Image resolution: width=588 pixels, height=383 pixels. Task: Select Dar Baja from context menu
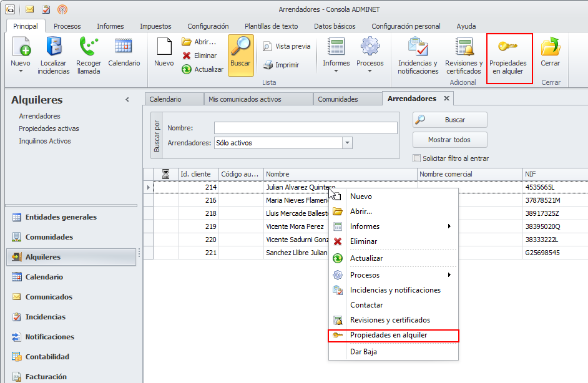click(x=363, y=351)
